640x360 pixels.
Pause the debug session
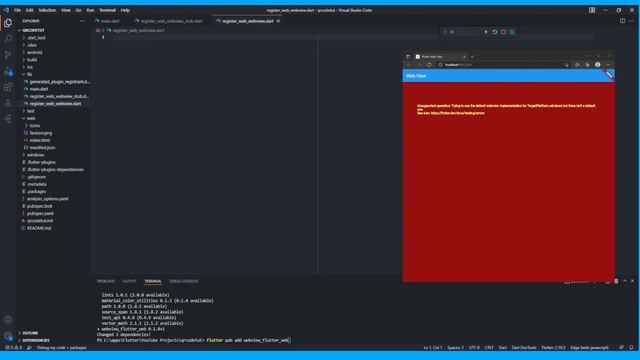[x=452, y=32]
